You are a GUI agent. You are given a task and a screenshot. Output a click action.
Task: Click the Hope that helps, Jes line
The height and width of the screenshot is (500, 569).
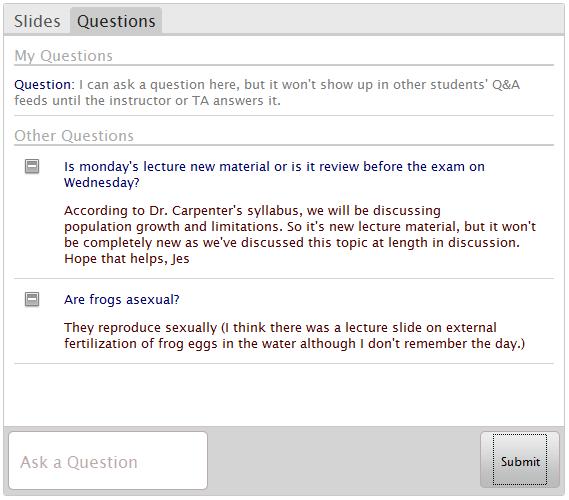[127, 259]
